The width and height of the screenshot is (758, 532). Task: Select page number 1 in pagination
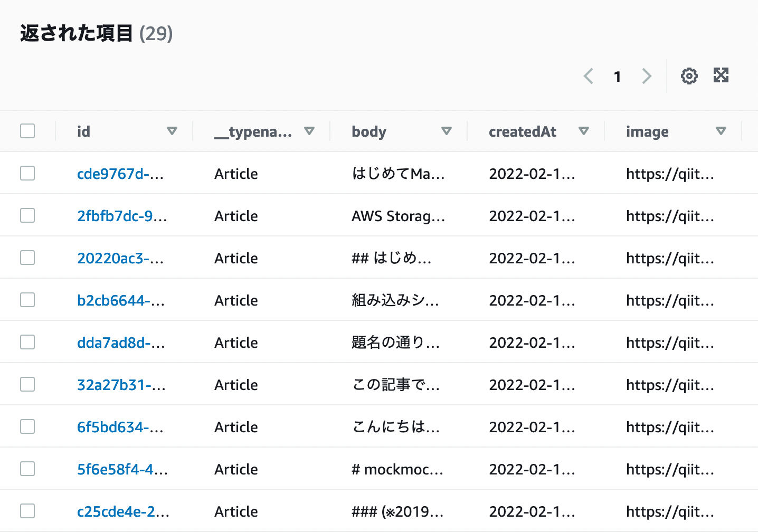[617, 77]
